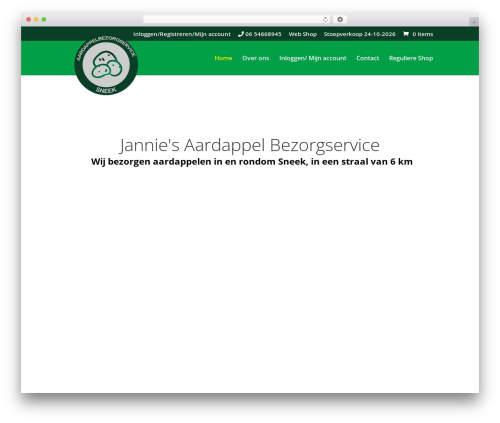This screenshot has width=500, height=423.
Task: Go to Home menu item
Action: [x=223, y=58]
